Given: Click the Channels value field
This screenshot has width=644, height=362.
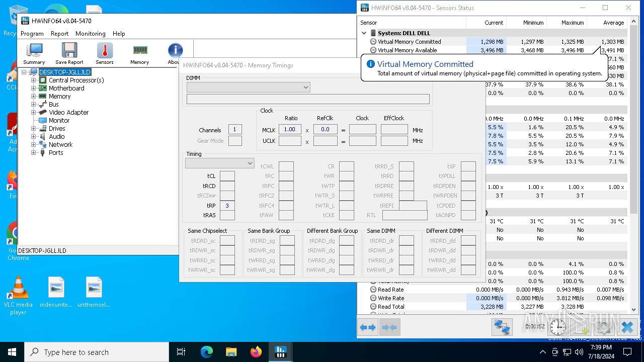Looking at the screenshot, I should coord(235,129).
